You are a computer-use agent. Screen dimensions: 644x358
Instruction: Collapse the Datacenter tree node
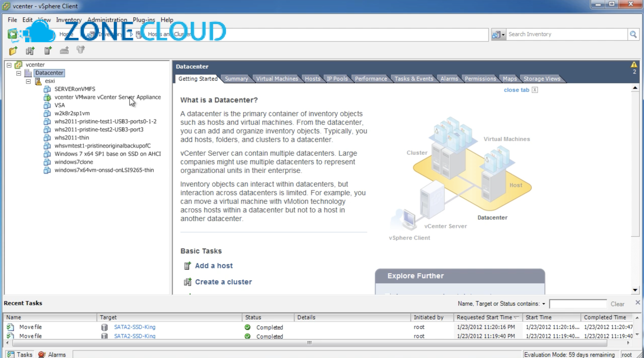click(19, 73)
